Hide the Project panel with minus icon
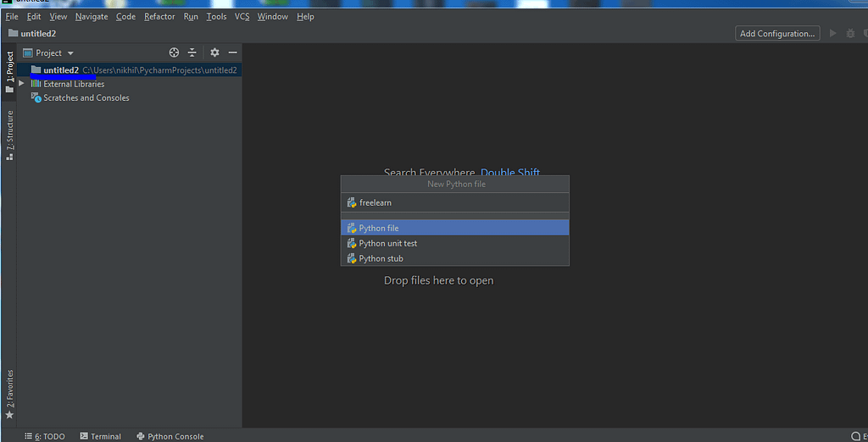 click(x=233, y=52)
